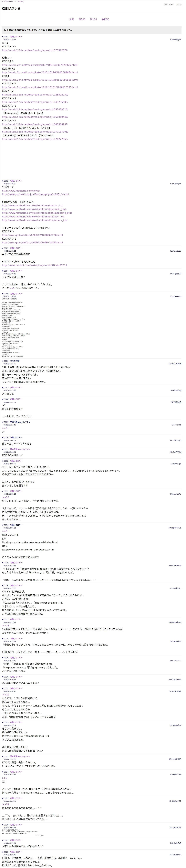
Task: Follow the >>20 anchor in post 0021
Action: point(5,695)
